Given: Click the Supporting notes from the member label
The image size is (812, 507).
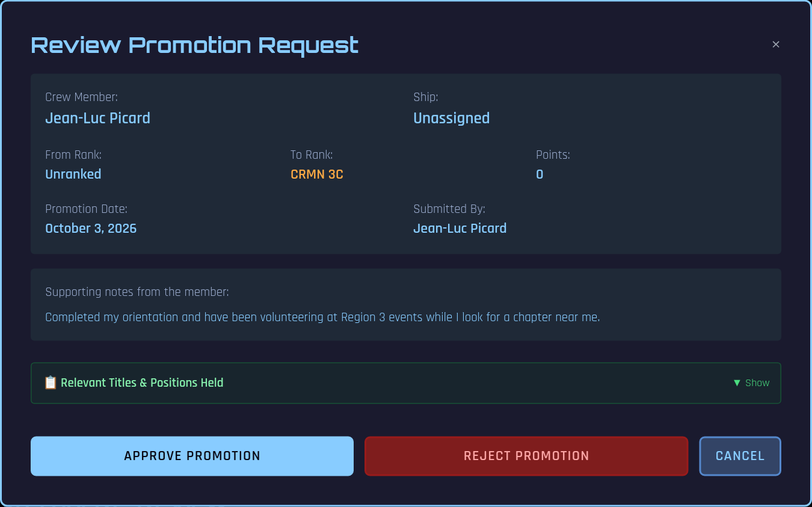Looking at the screenshot, I should pos(137,292).
